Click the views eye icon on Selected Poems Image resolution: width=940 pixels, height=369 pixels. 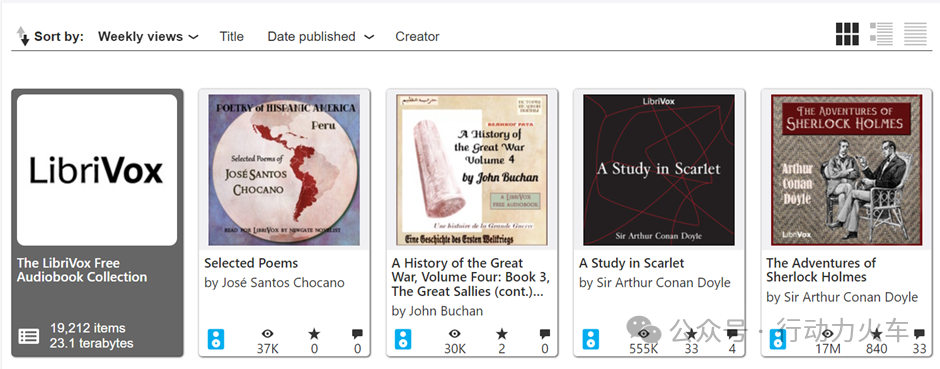click(267, 334)
